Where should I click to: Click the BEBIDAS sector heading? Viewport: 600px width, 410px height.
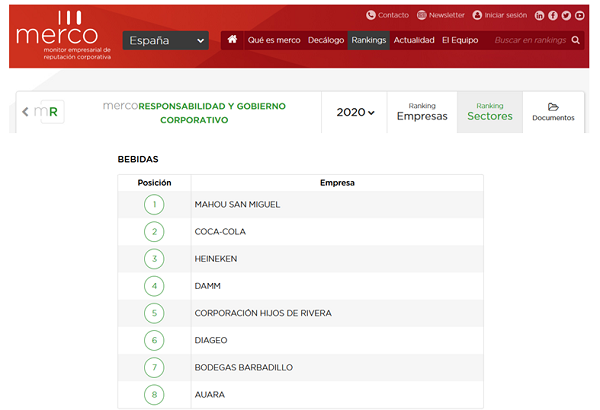click(138, 159)
